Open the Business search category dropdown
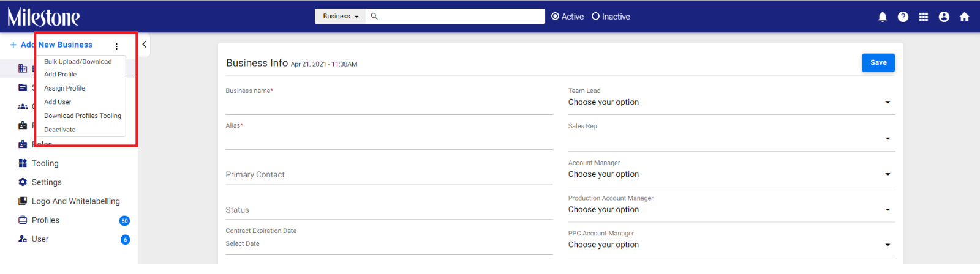Screen dimensions: 980x274 [x=341, y=17]
